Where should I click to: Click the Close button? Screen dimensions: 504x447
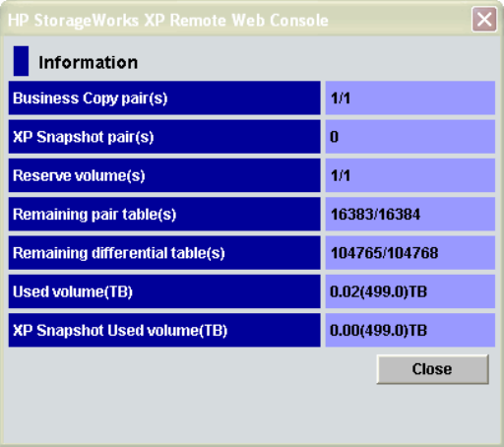[x=432, y=369]
